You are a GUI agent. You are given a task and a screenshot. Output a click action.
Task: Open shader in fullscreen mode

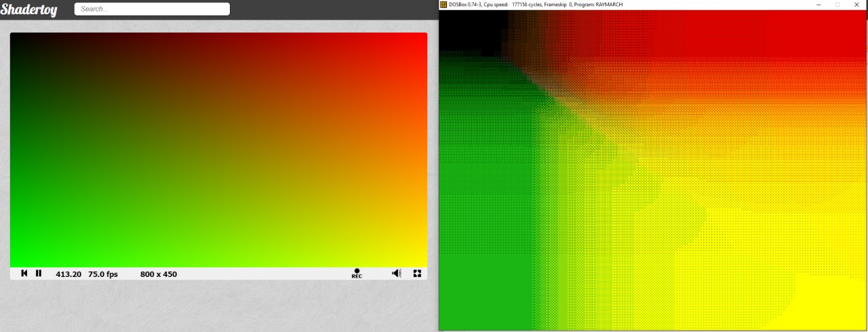417,274
